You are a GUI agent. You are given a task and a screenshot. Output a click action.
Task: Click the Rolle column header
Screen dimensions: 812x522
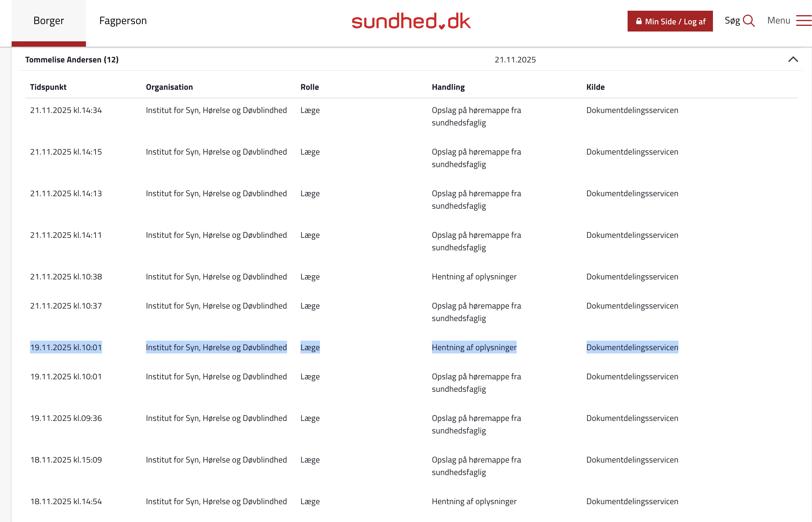309,87
